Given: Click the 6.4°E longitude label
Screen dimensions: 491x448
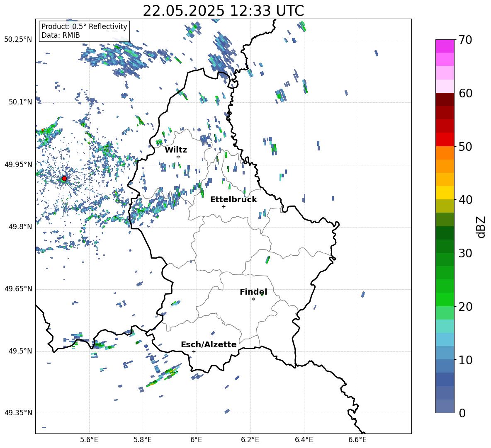Looking at the screenshot, I should click(304, 440).
